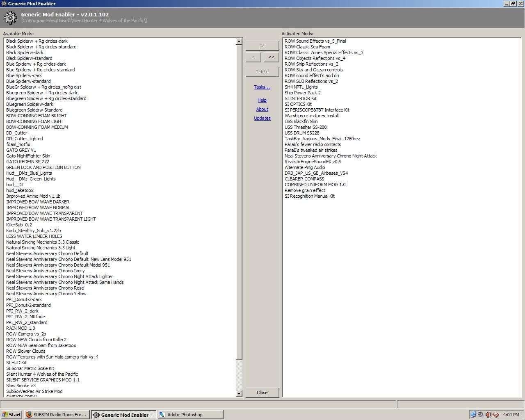Select 'Gato NightFighter Skin' mod
This screenshot has height=420, width=525.
(28, 156)
